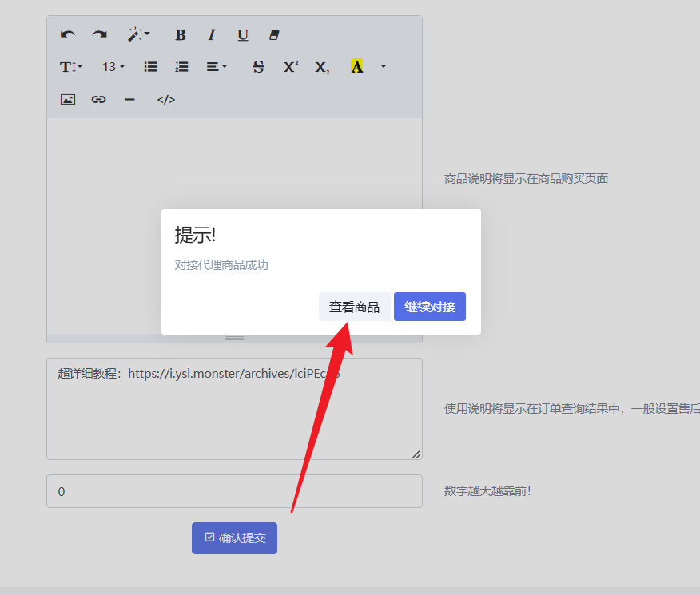
Task: Insert an ordered numbered list
Action: [x=181, y=67]
